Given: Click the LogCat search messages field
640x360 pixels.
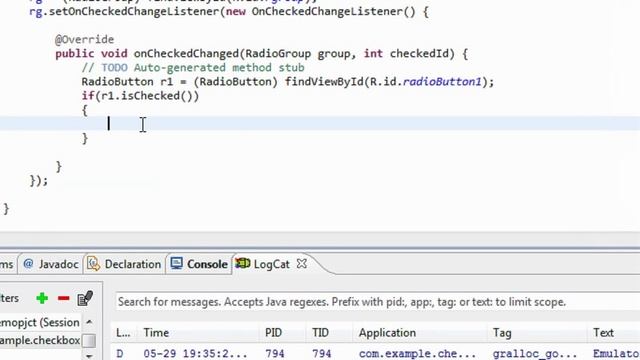Looking at the screenshot, I should tap(378, 302).
